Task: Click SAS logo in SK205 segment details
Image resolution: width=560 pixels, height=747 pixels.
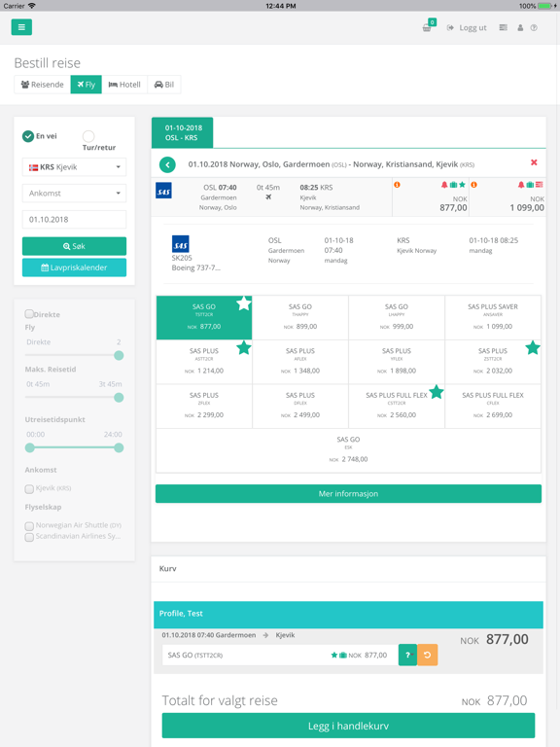Action: [180, 243]
